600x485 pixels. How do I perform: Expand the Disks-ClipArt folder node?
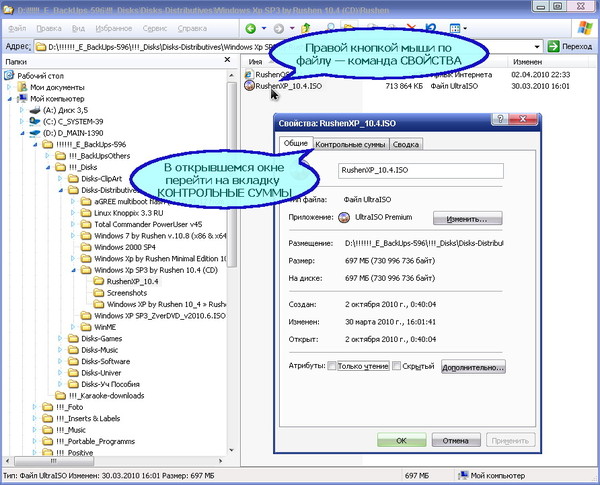60,178
